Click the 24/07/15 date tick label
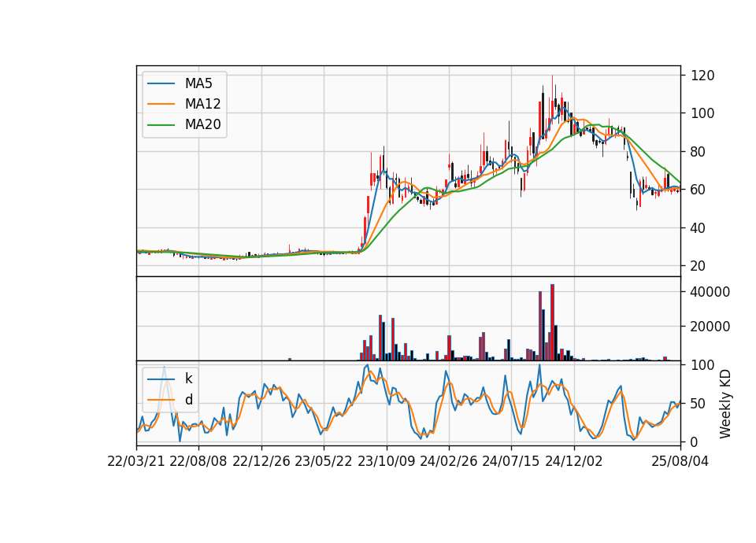 tap(511, 461)
